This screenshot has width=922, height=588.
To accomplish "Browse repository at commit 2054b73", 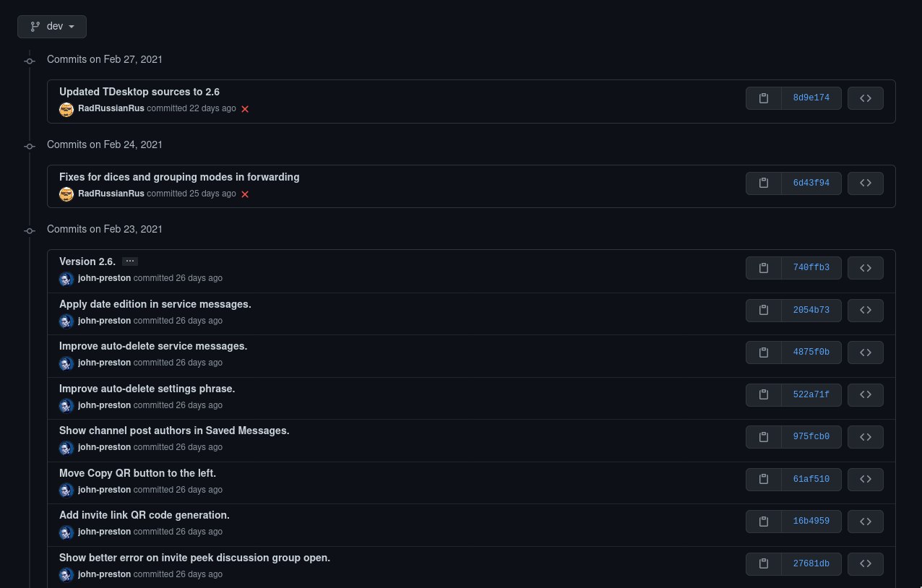I will 865,311.
